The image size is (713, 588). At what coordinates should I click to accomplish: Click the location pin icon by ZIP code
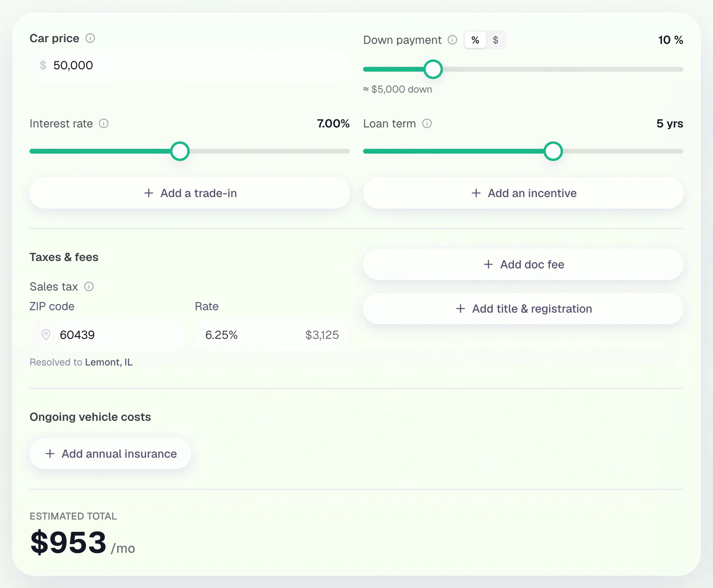(x=46, y=335)
